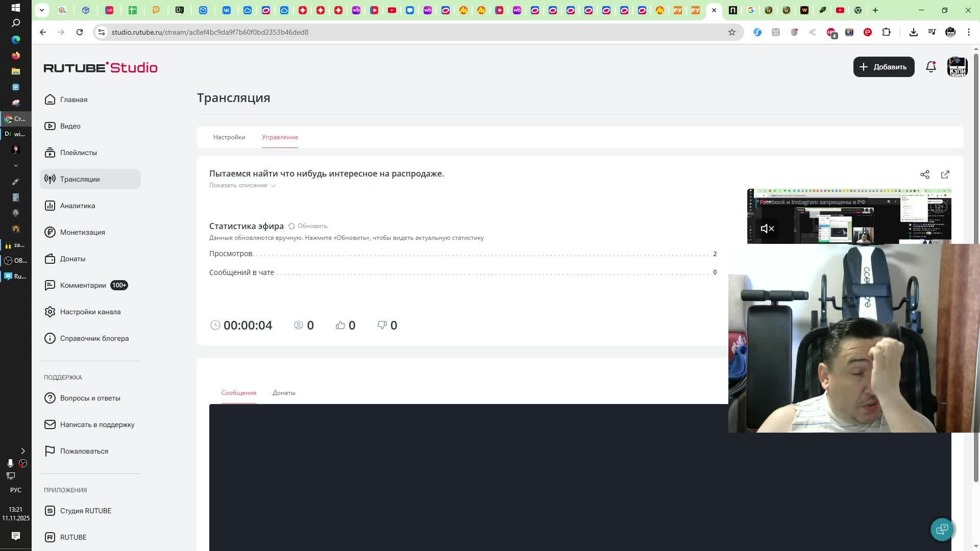This screenshot has width=980, height=551.
Task: Open Монетизация section in the sidebar
Action: (x=82, y=232)
